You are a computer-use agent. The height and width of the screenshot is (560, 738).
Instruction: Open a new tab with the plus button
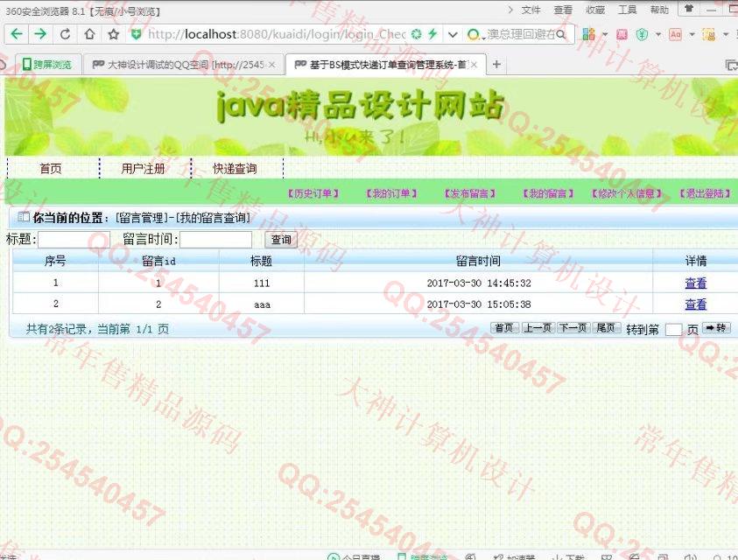(496, 65)
